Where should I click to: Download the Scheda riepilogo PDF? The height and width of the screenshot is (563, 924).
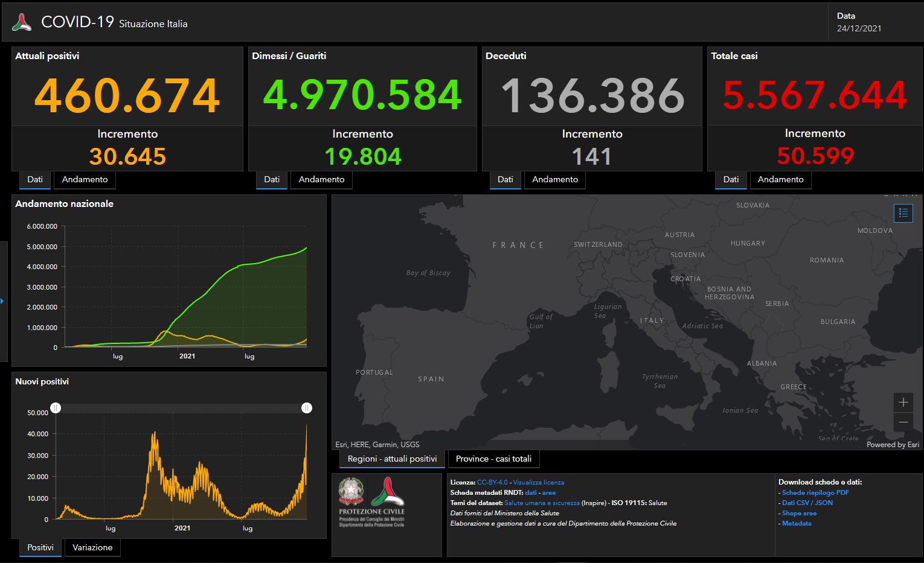[815, 492]
